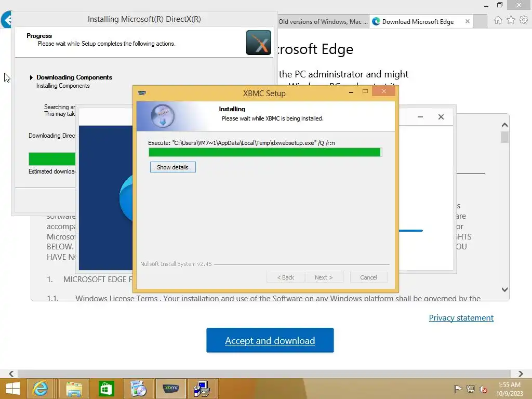
Task: Close the Edge installer dialog
Action: [x=441, y=117]
